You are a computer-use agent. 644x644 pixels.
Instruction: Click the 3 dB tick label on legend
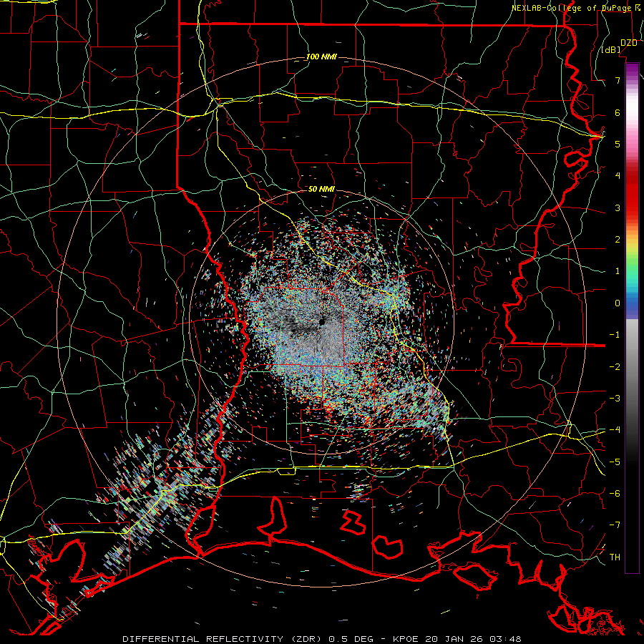point(618,208)
